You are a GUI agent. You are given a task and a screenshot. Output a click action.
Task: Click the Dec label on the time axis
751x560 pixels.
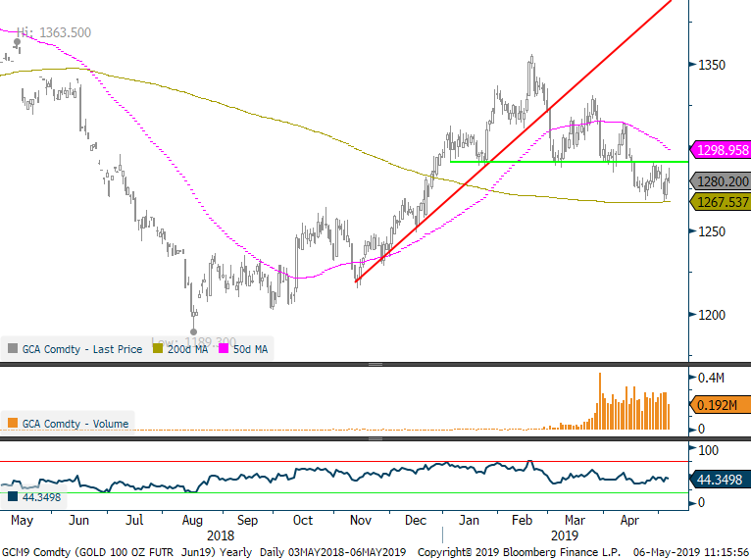pos(416,520)
